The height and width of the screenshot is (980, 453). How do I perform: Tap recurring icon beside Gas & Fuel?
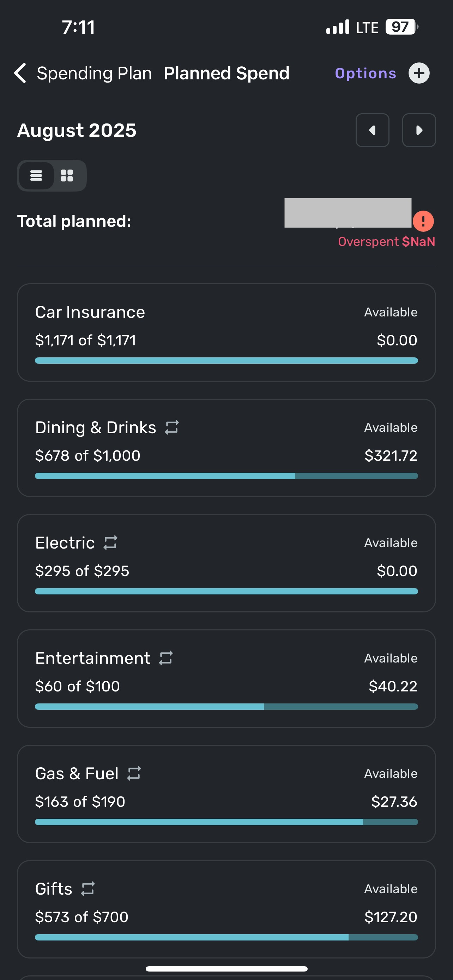(134, 773)
